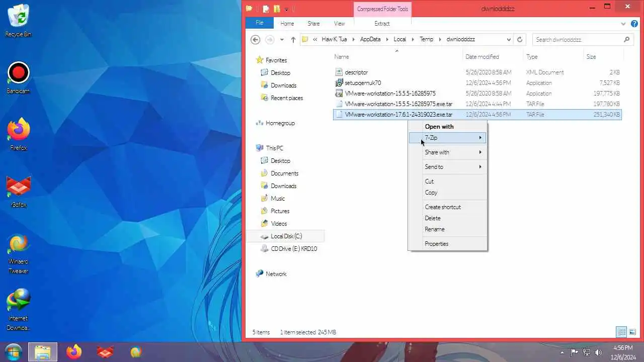Expand the address bar history dropdown

click(x=509, y=39)
